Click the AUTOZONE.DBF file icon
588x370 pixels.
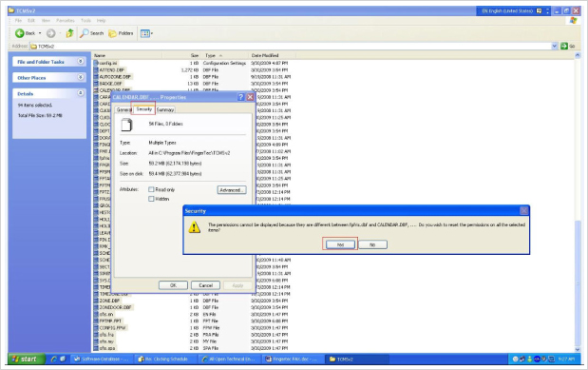(96, 77)
